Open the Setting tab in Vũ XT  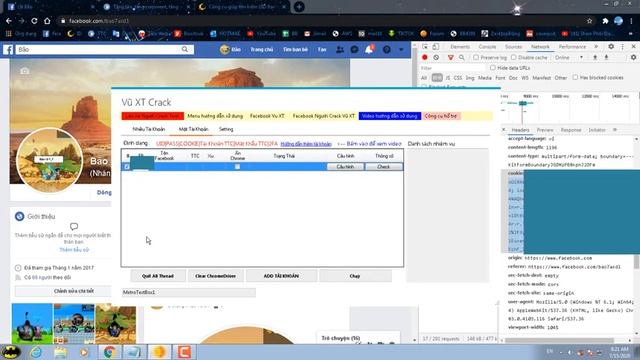click(x=226, y=129)
